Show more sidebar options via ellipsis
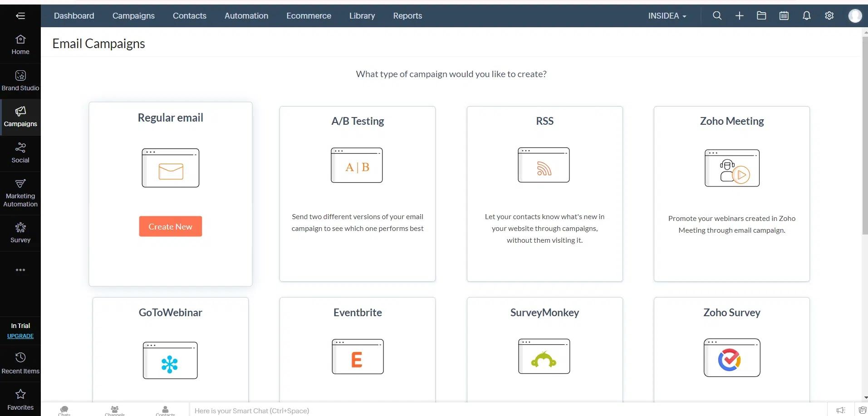The width and height of the screenshot is (868, 416). coord(20,270)
